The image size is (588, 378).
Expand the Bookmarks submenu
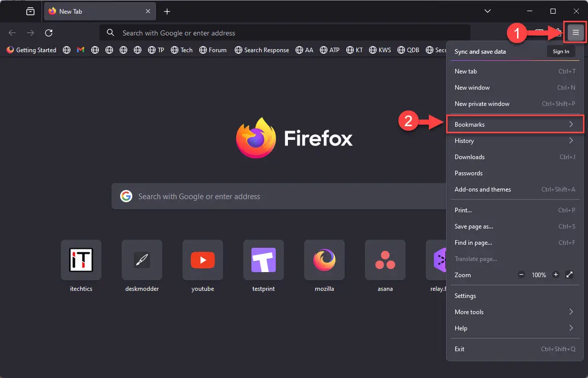[515, 124]
